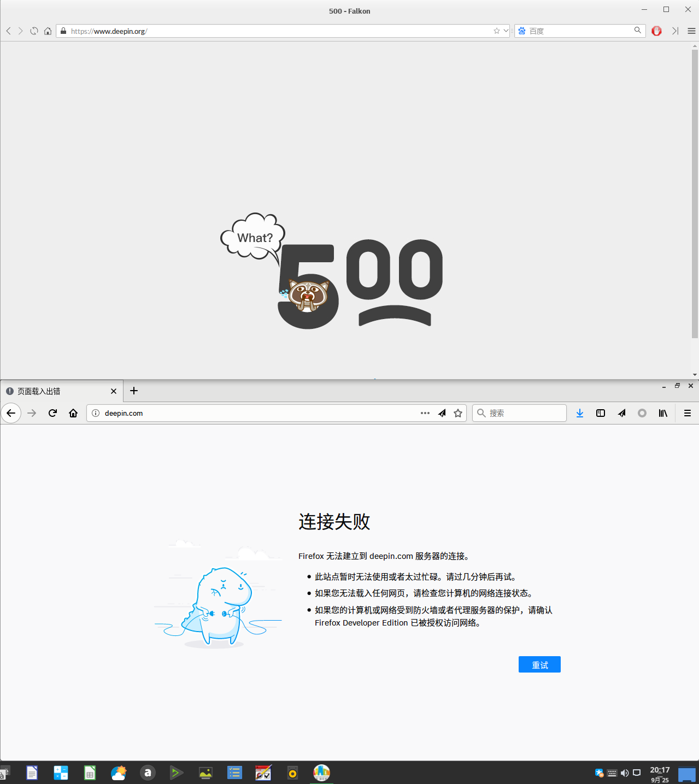Select the Firefox tab titled 页面载入出错
This screenshot has height=784, width=699.
(61, 391)
